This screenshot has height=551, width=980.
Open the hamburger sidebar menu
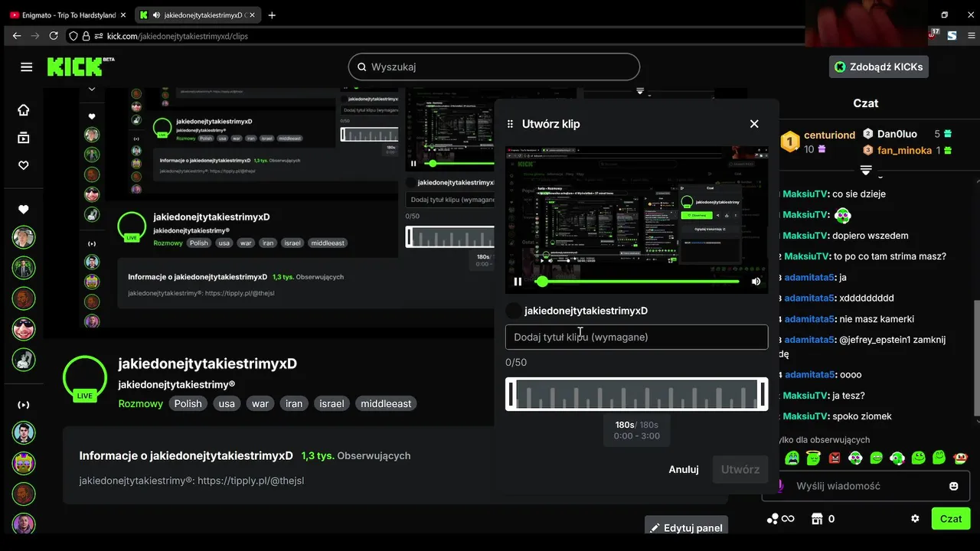point(27,67)
